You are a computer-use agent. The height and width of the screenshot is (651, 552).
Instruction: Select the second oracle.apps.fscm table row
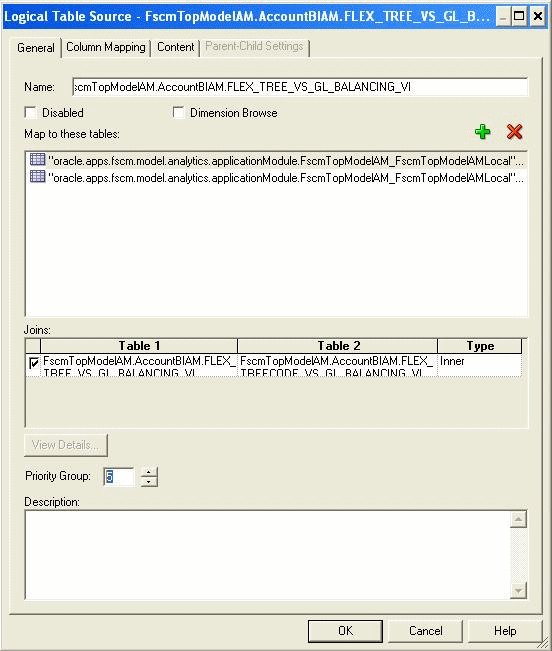click(276, 178)
